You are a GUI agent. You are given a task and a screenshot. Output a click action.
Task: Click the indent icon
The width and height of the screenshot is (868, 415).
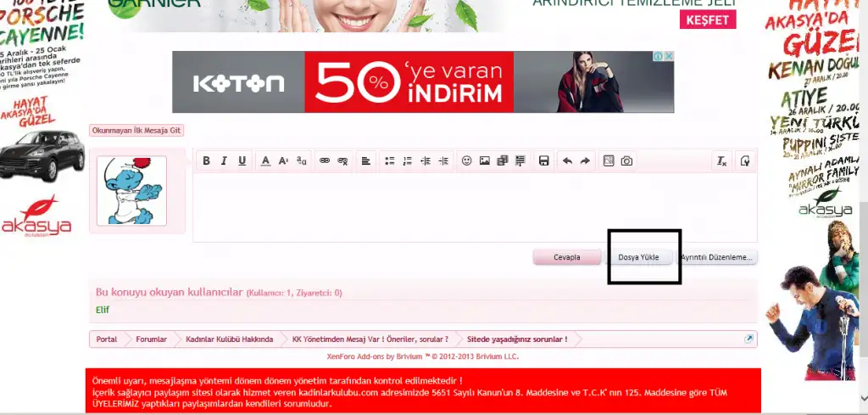point(443,160)
